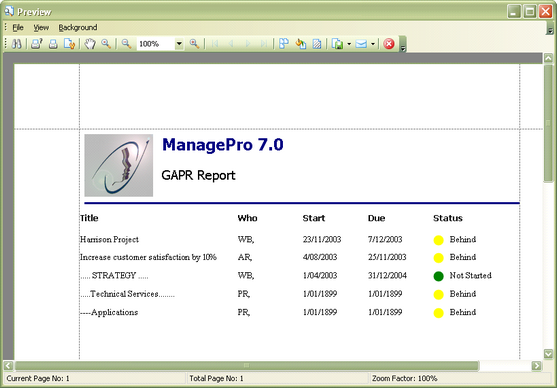Click the Status column header
Screen dimensions: 557x388
pos(448,218)
